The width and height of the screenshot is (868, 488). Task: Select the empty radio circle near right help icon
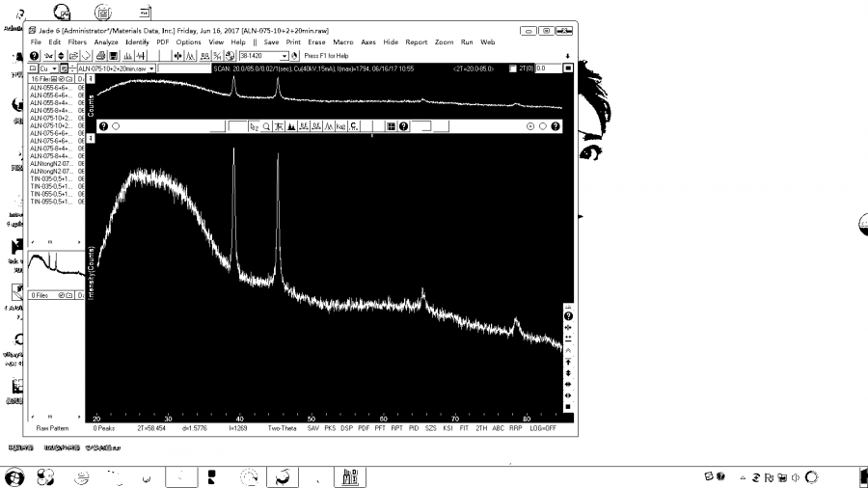(542, 126)
